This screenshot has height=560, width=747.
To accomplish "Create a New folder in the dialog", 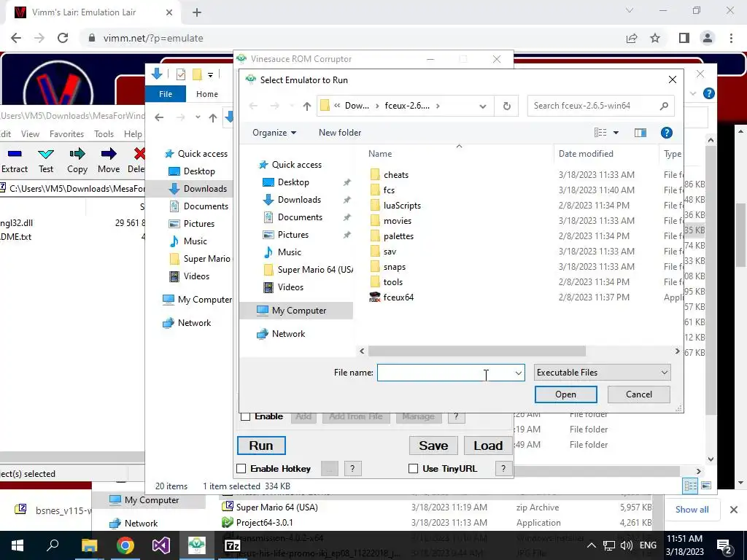I will (x=340, y=133).
